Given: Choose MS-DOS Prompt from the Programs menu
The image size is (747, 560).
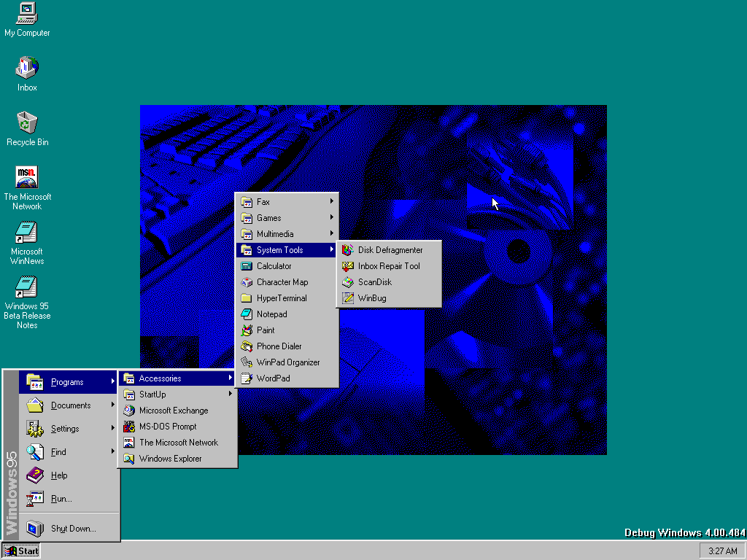Looking at the screenshot, I should pos(168,427).
